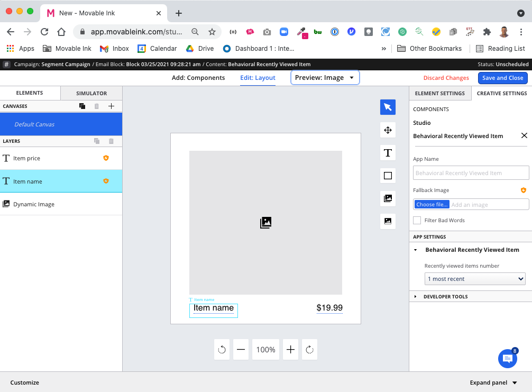Switch to Elements tab

coord(30,93)
